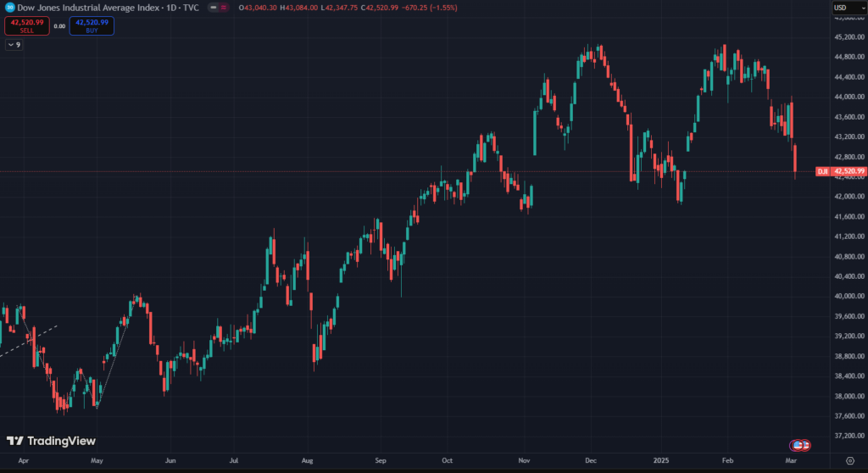Click the blue Dow Jones symbol logo icon
This screenshot has height=473, width=868.
[x=9, y=8]
